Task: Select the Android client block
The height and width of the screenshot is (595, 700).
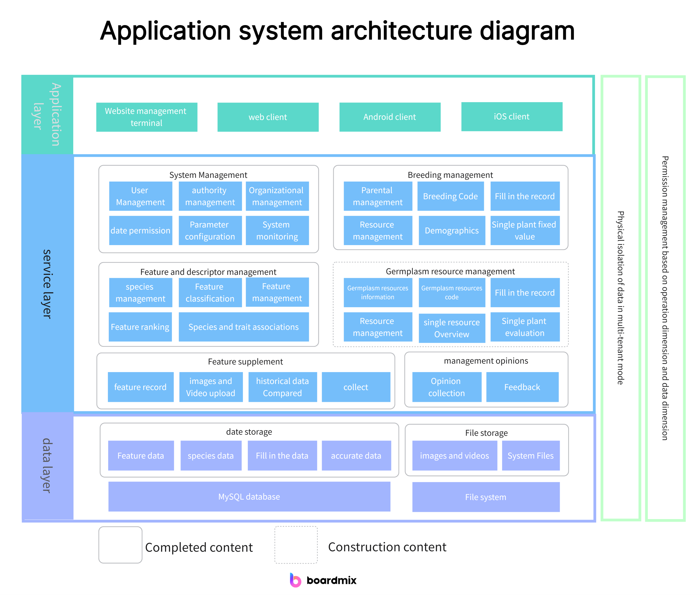Action: click(x=390, y=117)
